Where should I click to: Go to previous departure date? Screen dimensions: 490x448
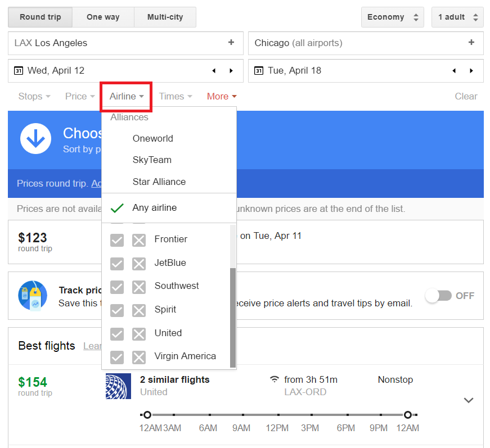214,71
